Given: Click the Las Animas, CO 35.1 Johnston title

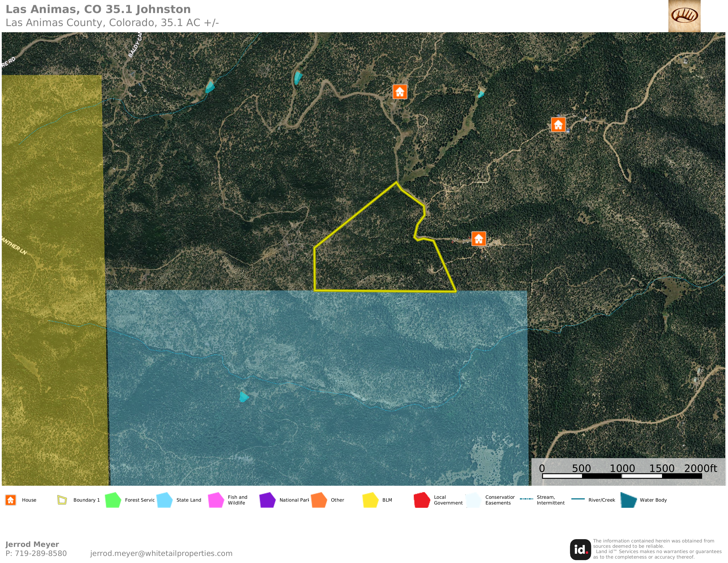Looking at the screenshot, I should [x=98, y=9].
